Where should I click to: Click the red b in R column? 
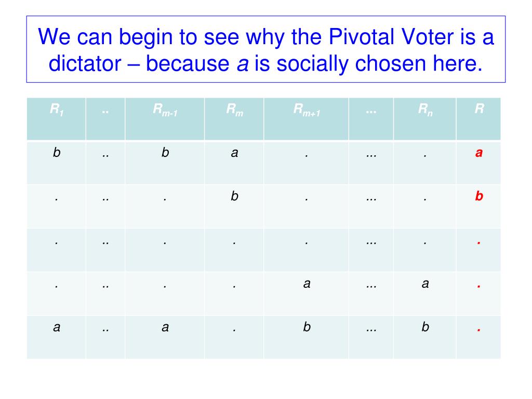point(478,196)
